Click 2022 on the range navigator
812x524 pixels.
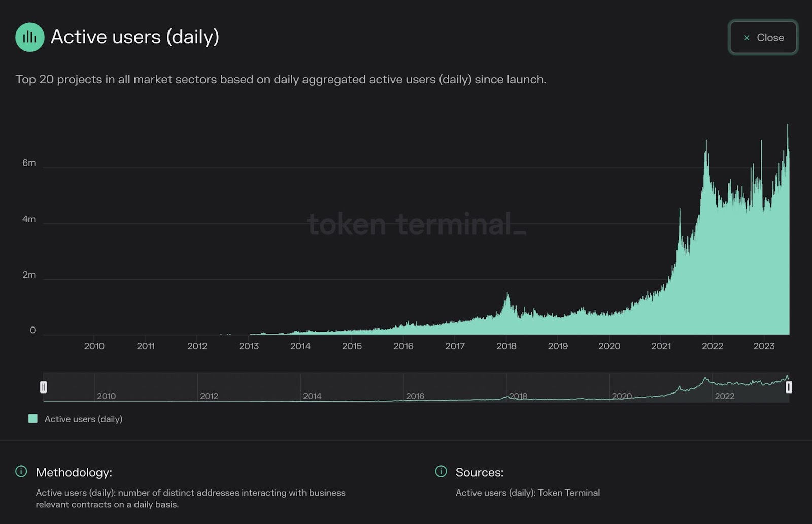(724, 396)
